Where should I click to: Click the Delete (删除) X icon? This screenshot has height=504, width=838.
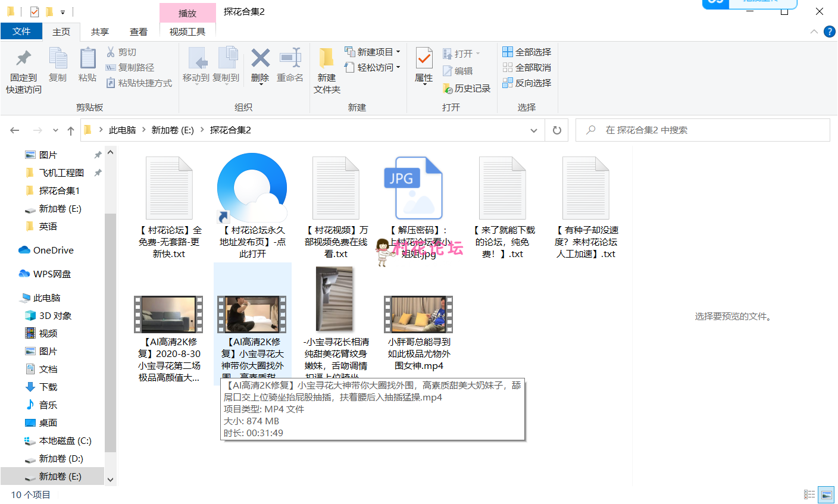point(260,58)
